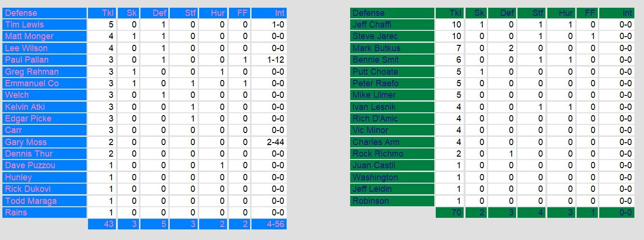
Task: Open Emmanuel Co player entry
Action: point(32,83)
